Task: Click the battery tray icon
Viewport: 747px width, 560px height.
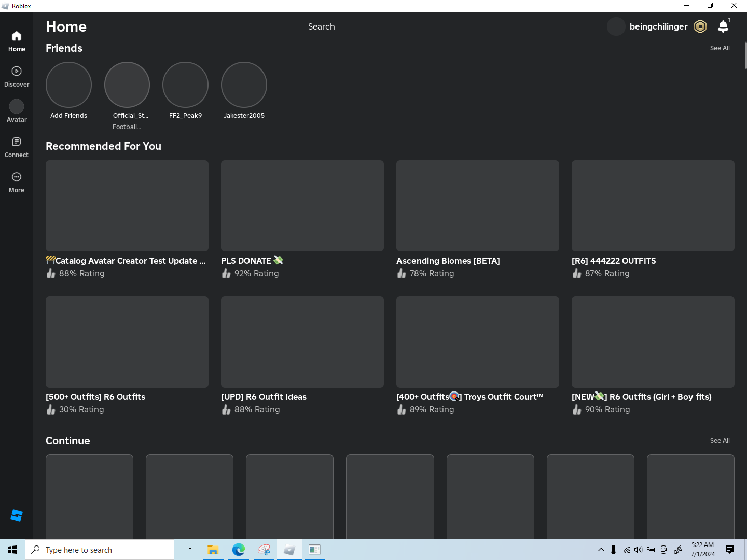Action: (651, 550)
